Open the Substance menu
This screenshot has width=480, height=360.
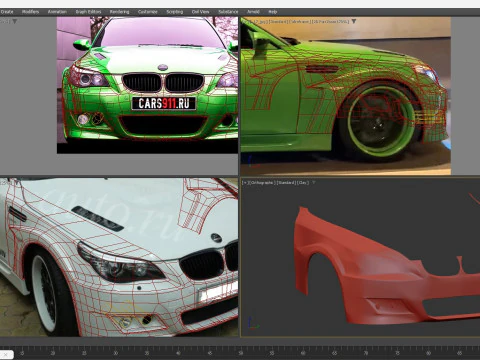point(228,12)
